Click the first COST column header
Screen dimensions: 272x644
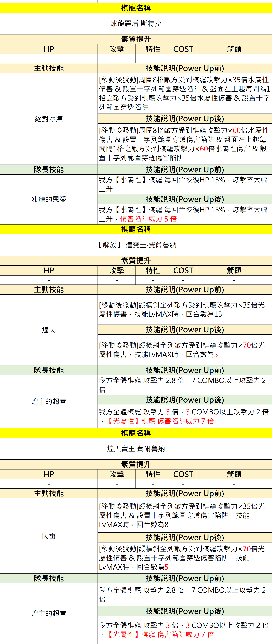183,49
